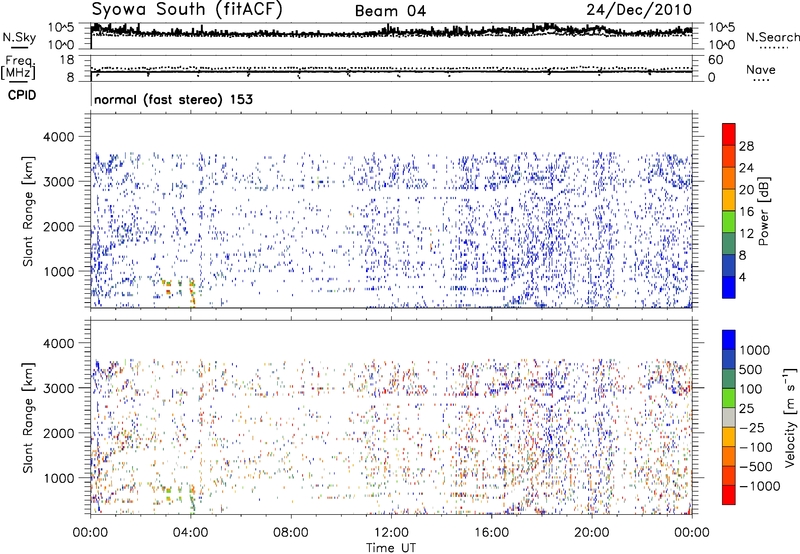Click the velocity scale value 1000
The width and height of the screenshot is (800, 554).
755,350
